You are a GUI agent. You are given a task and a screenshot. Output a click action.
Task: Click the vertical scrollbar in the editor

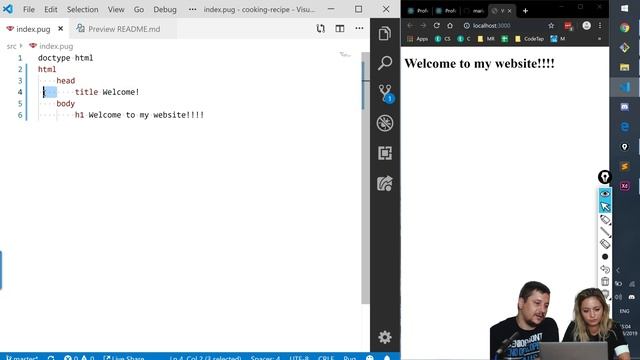point(365,178)
